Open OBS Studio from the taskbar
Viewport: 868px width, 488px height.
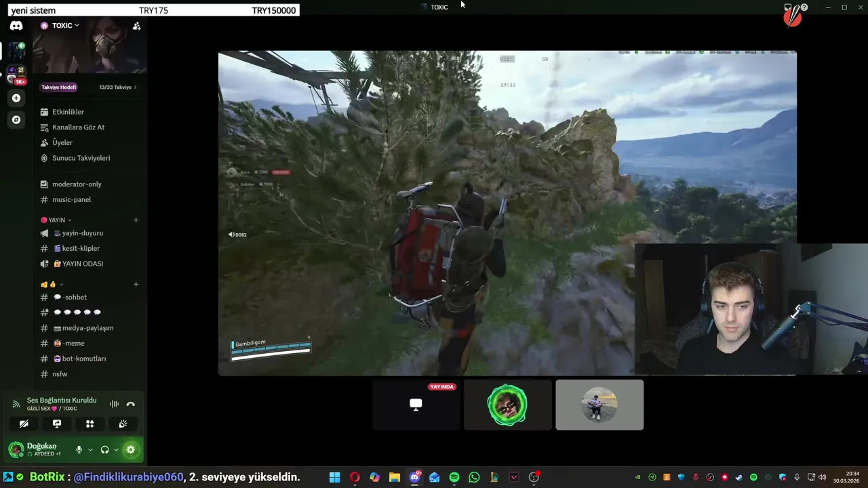pyautogui.click(x=534, y=477)
